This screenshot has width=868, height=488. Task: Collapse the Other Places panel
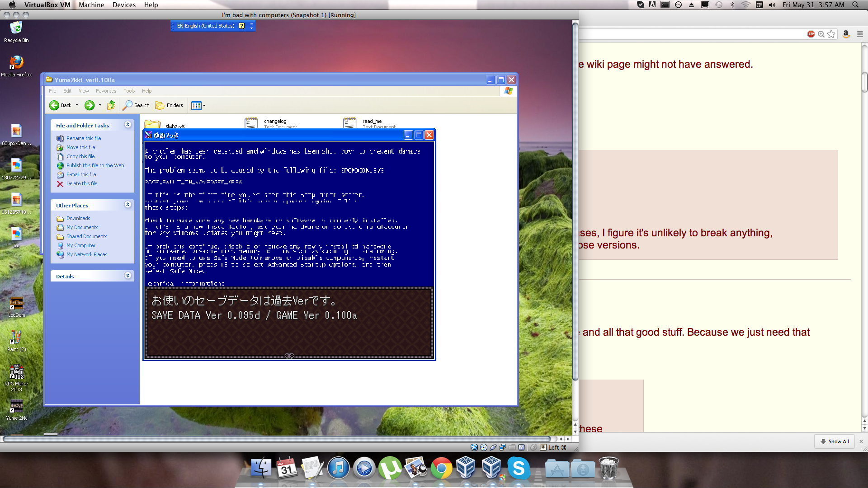127,205
